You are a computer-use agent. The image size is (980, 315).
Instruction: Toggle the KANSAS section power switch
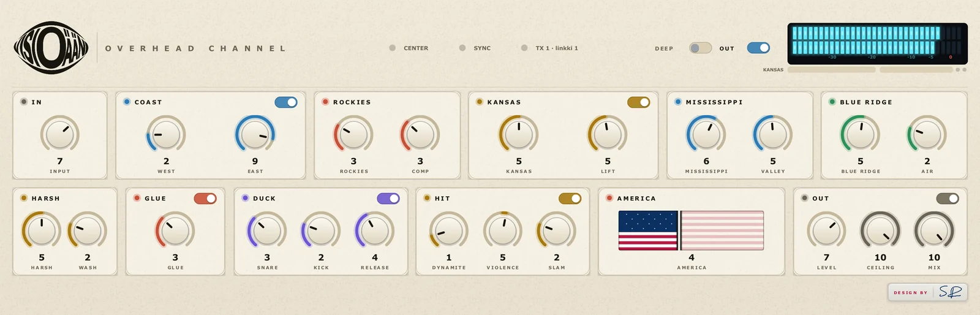[x=639, y=102]
